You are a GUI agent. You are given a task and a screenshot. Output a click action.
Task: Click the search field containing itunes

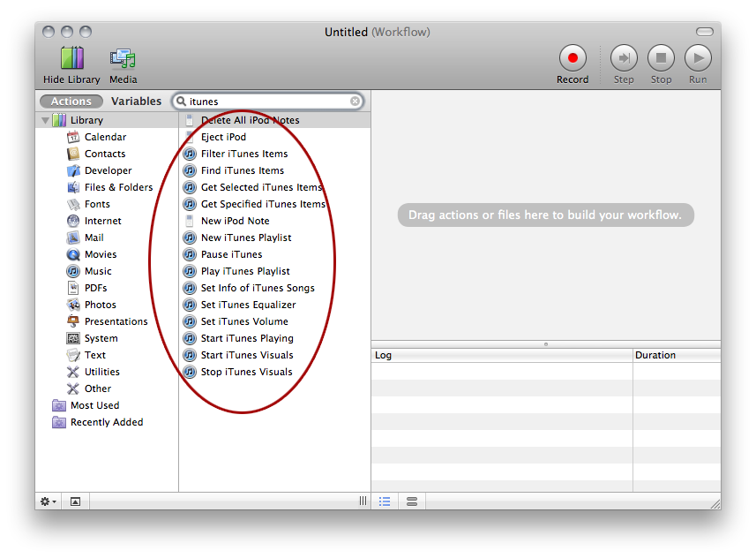(x=267, y=102)
